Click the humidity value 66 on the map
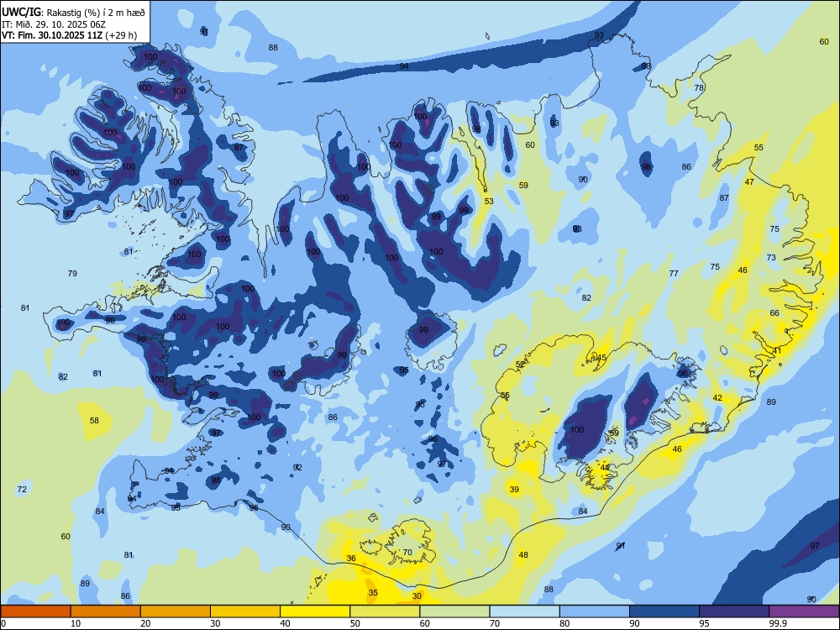 (774, 312)
